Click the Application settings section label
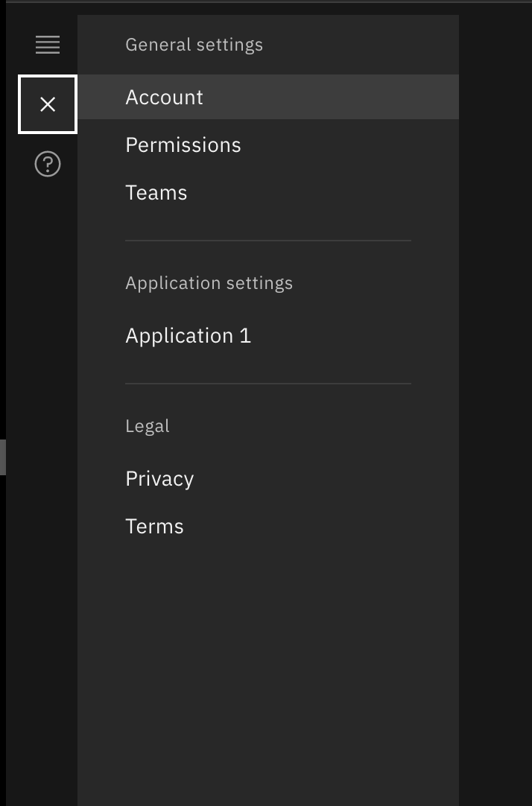This screenshot has width=532, height=806. [209, 283]
